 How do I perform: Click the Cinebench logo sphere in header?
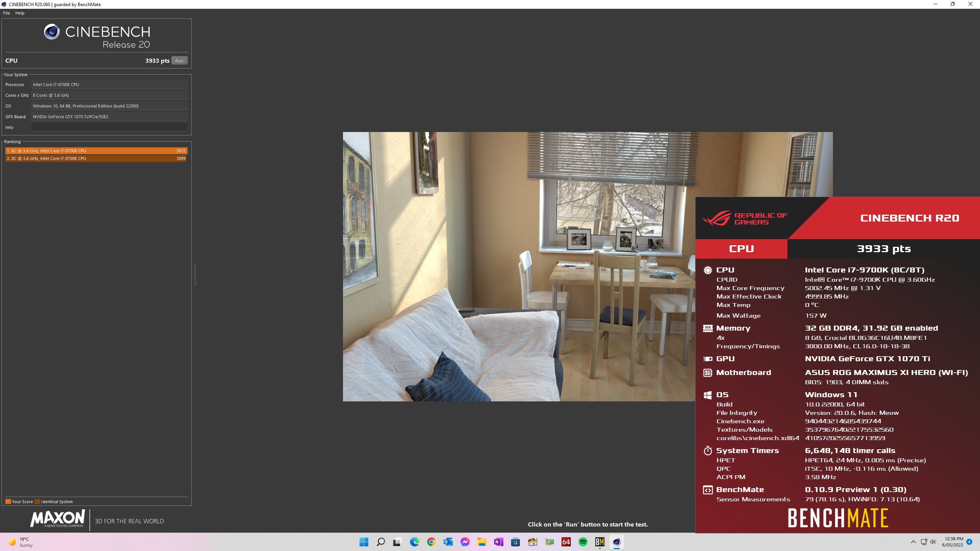52,32
